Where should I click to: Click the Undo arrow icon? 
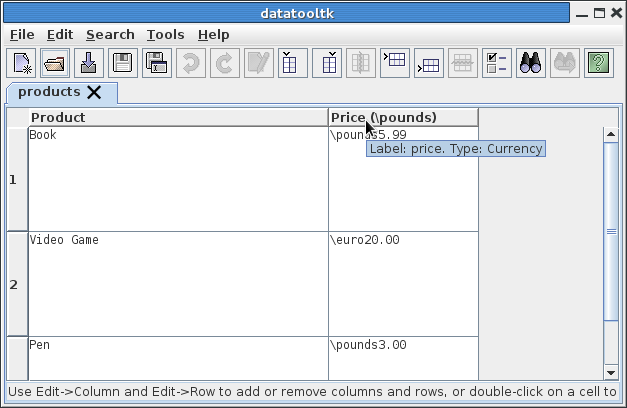tap(190, 63)
